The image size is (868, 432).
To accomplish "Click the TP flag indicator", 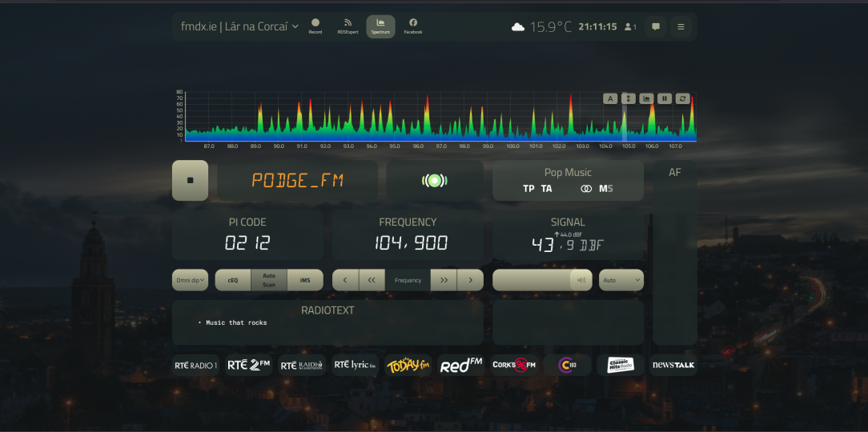I will click(528, 189).
